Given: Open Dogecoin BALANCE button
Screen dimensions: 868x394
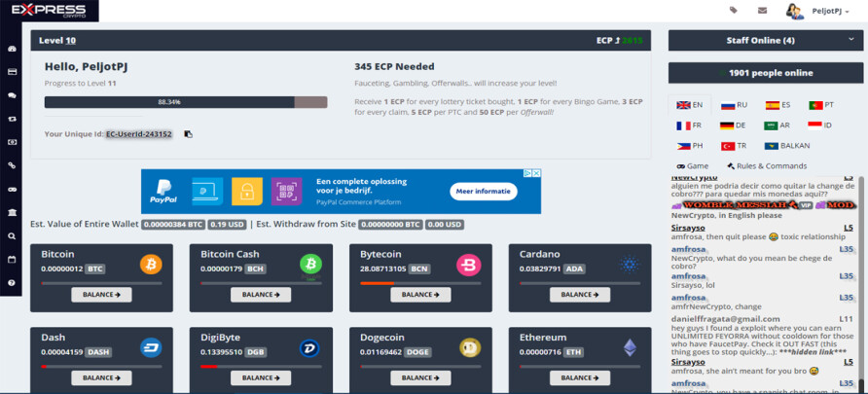Looking at the screenshot, I should pyautogui.click(x=420, y=378).
